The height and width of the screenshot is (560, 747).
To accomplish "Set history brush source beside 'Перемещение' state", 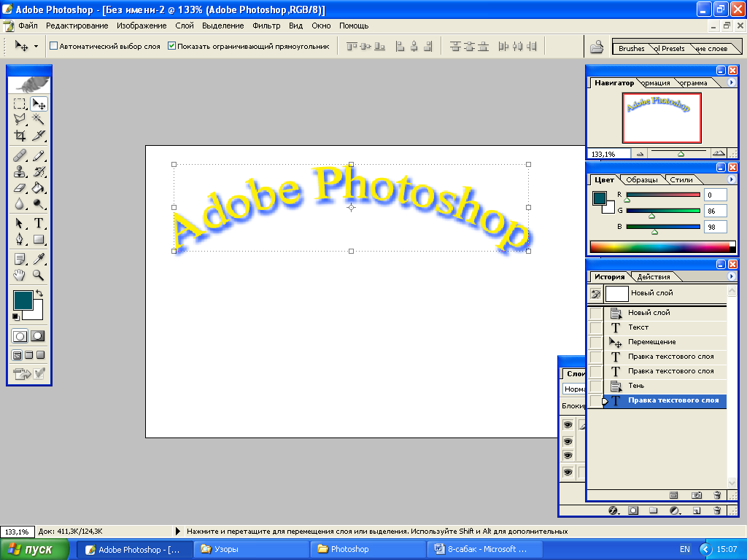I will click(595, 342).
